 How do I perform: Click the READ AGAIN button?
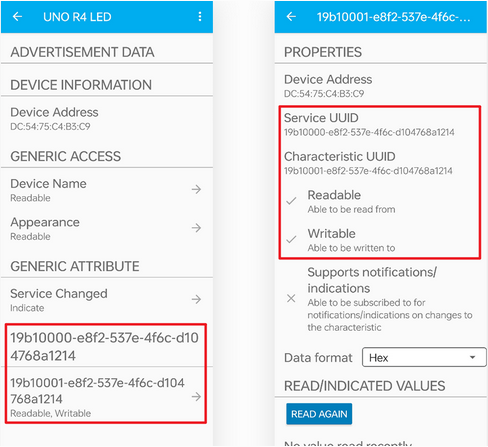[319, 414]
